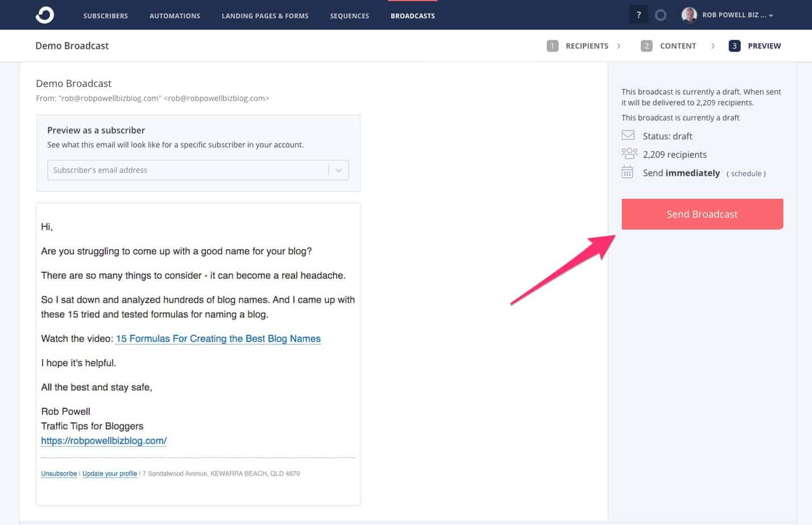This screenshot has height=525, width=812.
Task: Select the Preview step
Action: (764, 46)
